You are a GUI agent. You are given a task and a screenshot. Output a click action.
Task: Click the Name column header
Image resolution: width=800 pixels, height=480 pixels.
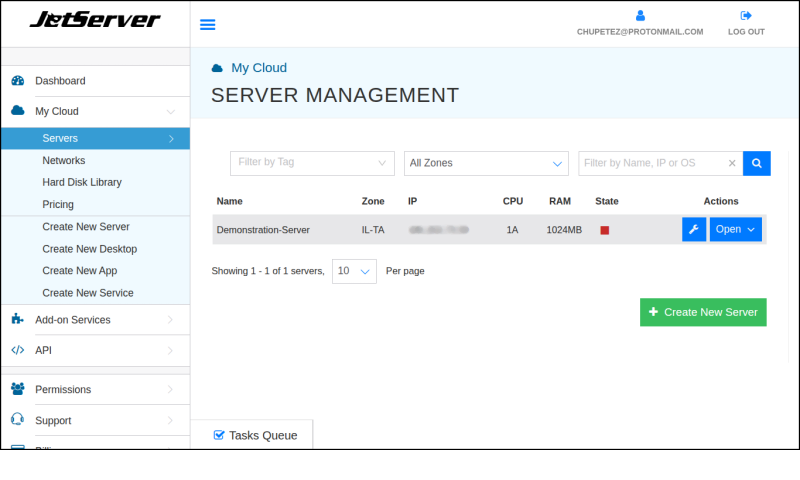(x=230, y=201)
